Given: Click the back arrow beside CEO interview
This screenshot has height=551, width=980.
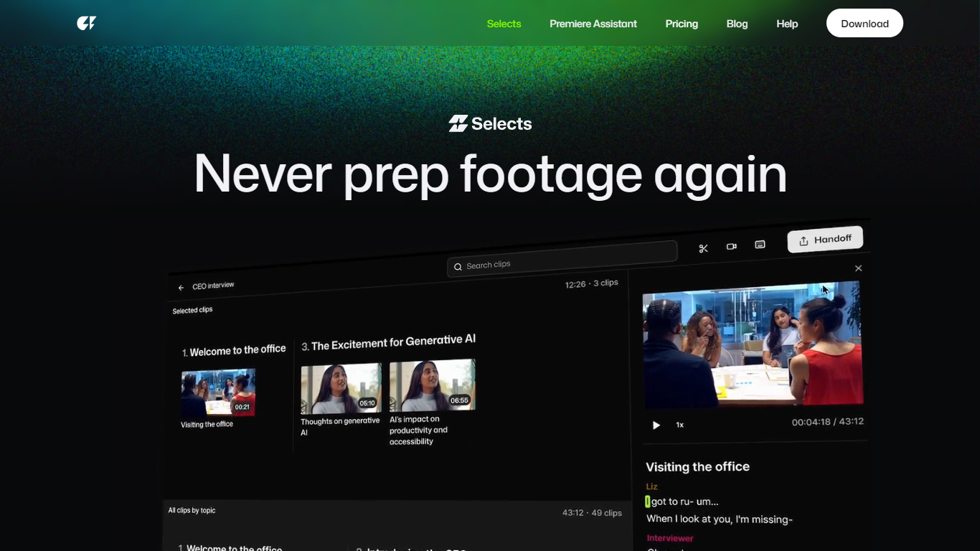Looking at the screenshot, I should pyautogui.click(x=181, y=288).
